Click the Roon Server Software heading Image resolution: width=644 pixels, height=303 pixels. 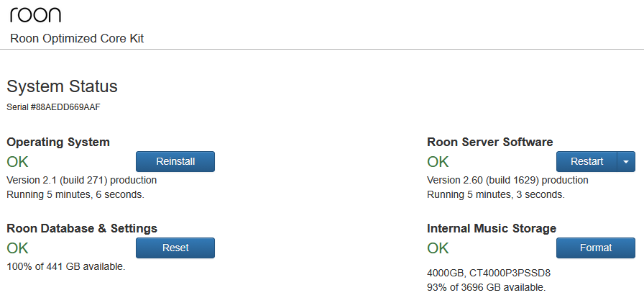pos(490,142)
